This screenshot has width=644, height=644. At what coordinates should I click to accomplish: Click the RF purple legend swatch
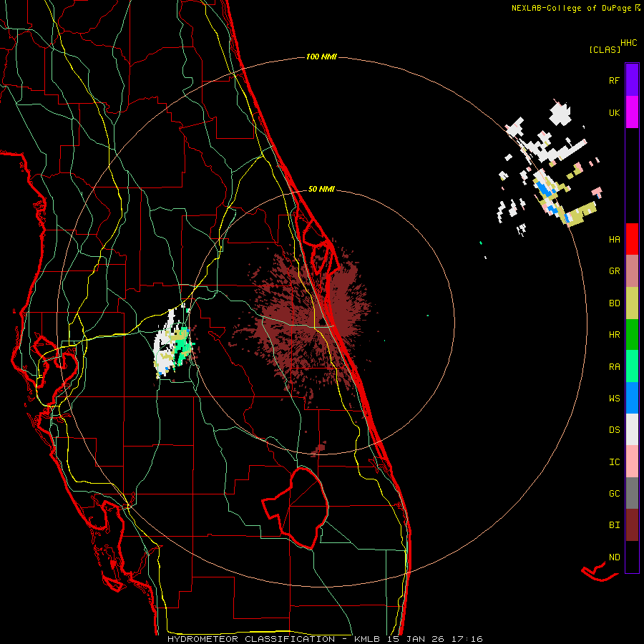[632, 80]
